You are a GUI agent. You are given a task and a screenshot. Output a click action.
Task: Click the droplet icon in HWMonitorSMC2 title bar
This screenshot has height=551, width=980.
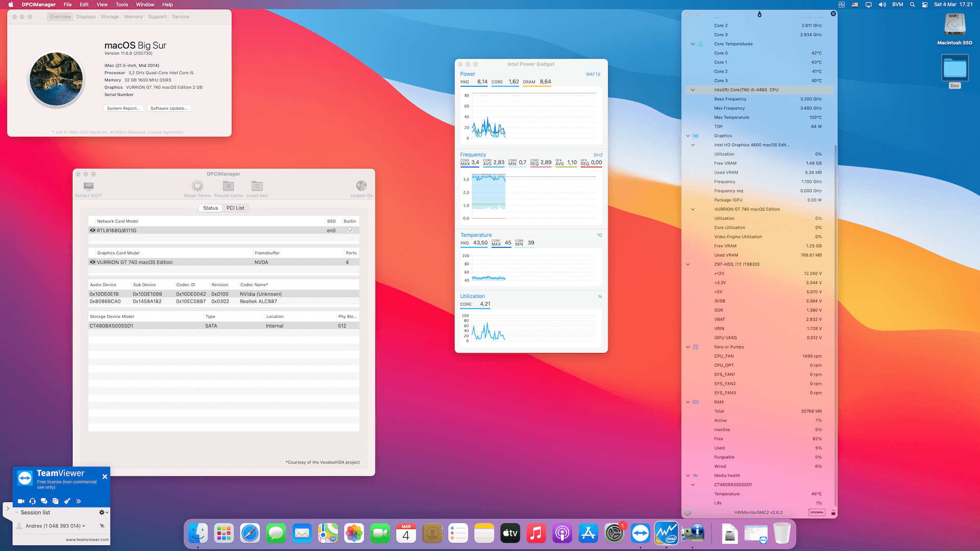pos(759,14)
